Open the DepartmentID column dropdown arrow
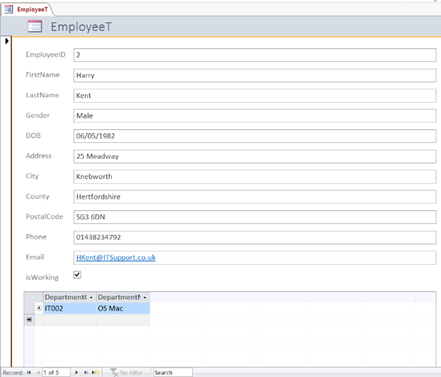Screen dimensions: 441x377 (x=91, y=297)
